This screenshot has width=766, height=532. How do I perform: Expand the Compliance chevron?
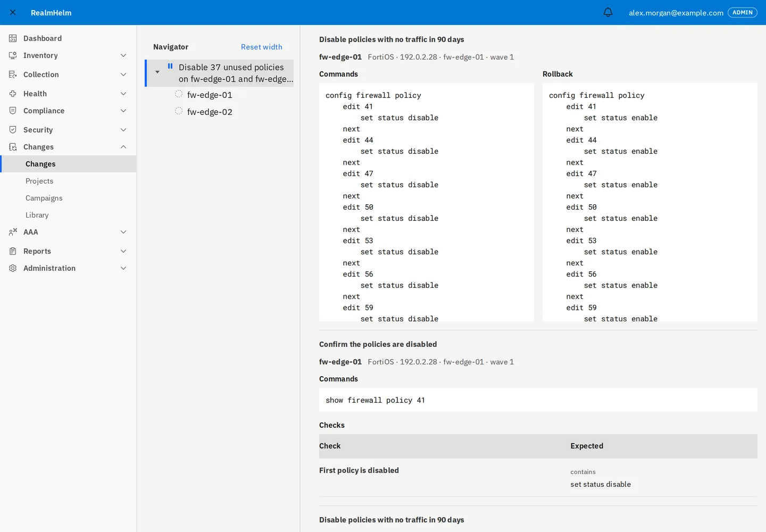click(x=123, y=111)
